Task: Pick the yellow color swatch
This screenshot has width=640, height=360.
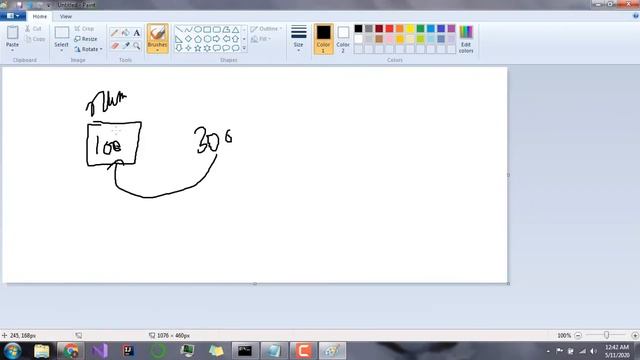Action: [410, 29]
